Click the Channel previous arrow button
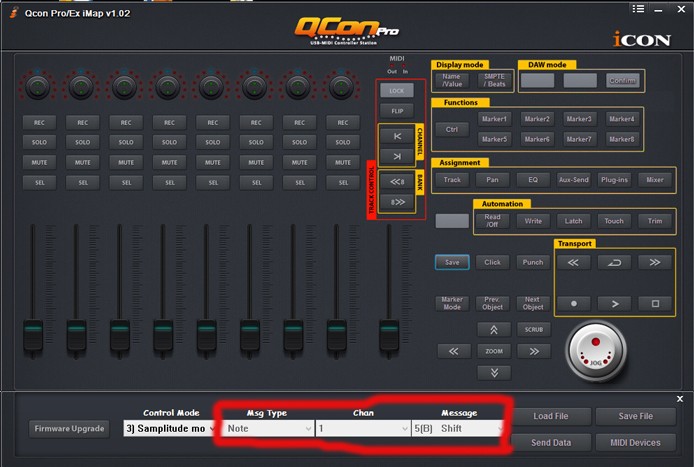Image resolution: width=694 pixels, height=467 pixels. [397, 136]
